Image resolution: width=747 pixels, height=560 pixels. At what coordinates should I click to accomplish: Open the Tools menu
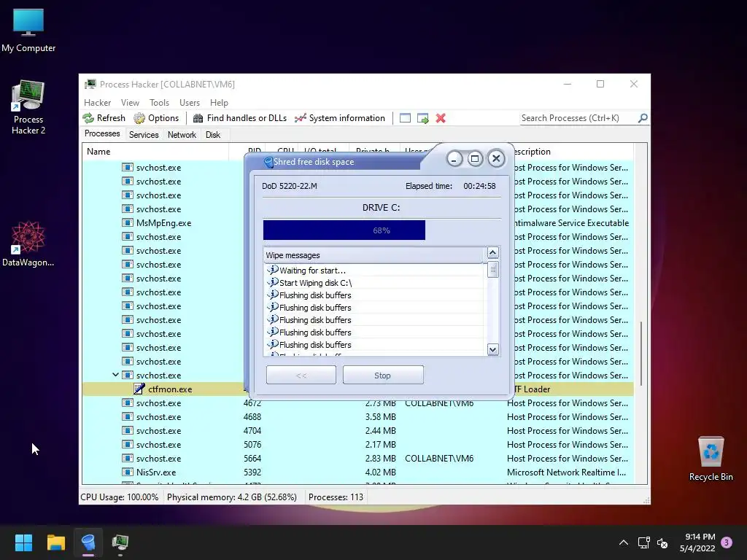(159, 103)
